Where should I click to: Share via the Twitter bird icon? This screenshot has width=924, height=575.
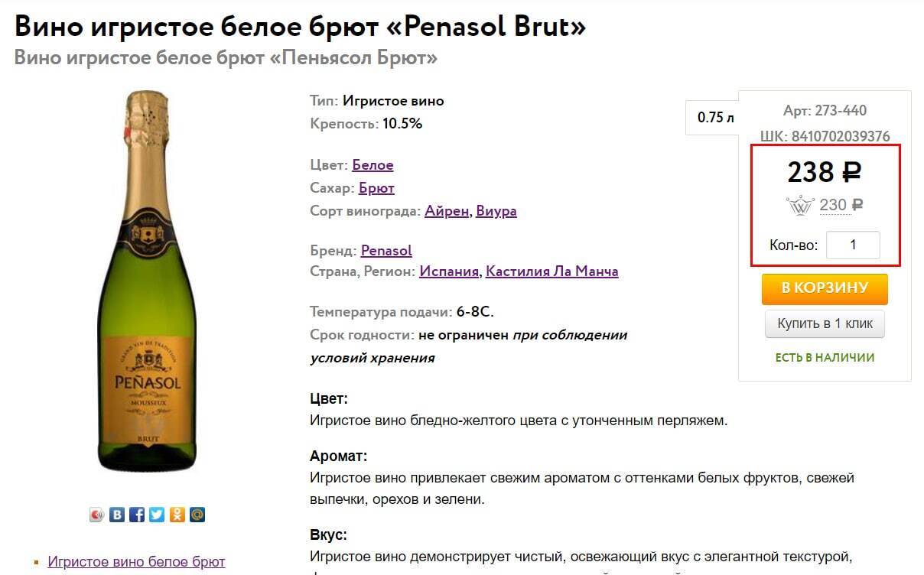click(x=157, y=515)
